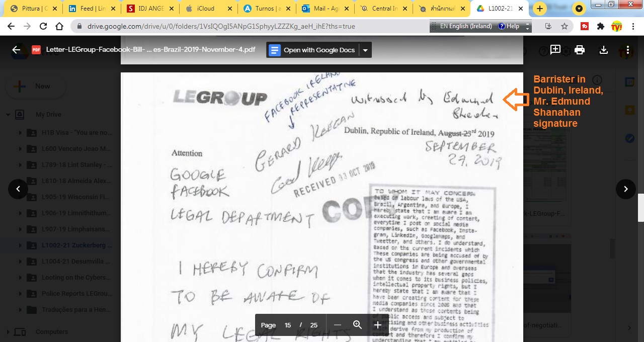Open the tab search dropdown
This screenshot has height=342, width=644.
[579, 9]
